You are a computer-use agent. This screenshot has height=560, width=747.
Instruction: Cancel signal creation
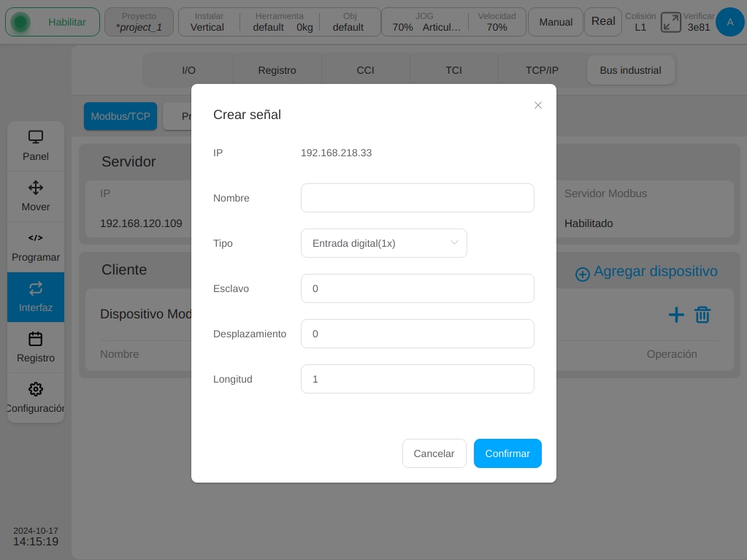click(x=434, y=453)
